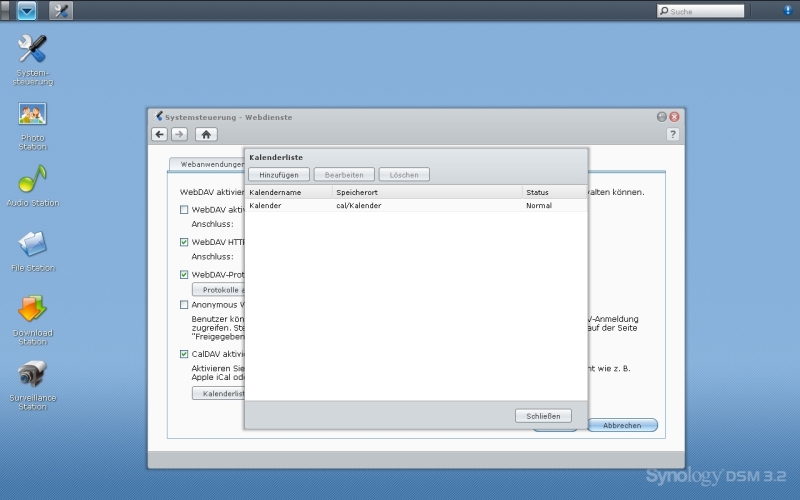Click the home icon in Systemsteuerung toolbar
The image size is (800, 500).
(206, 134)
